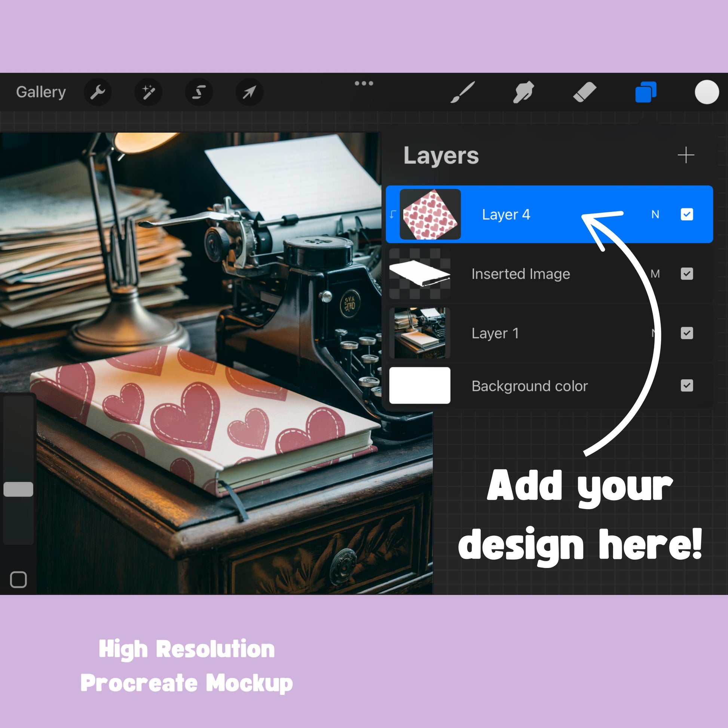Select the Layer 1 row

point(550,333)
